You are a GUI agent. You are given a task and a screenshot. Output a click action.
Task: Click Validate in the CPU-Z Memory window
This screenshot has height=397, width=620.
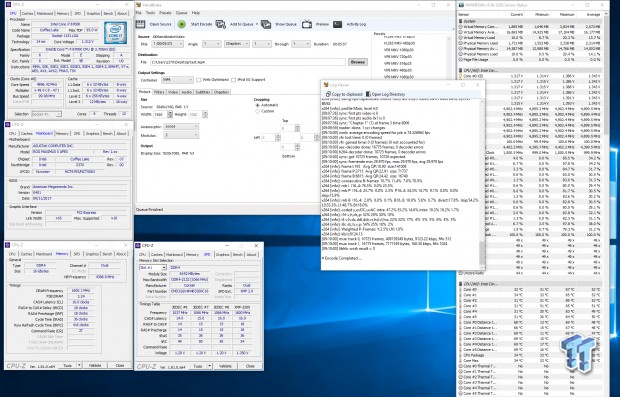(x=95, y=365)
